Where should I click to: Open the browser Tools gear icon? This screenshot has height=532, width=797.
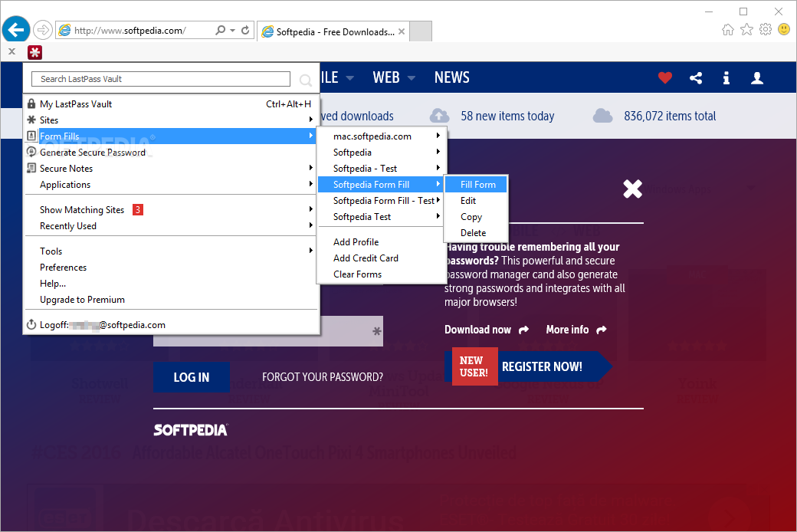click(766, 29)
